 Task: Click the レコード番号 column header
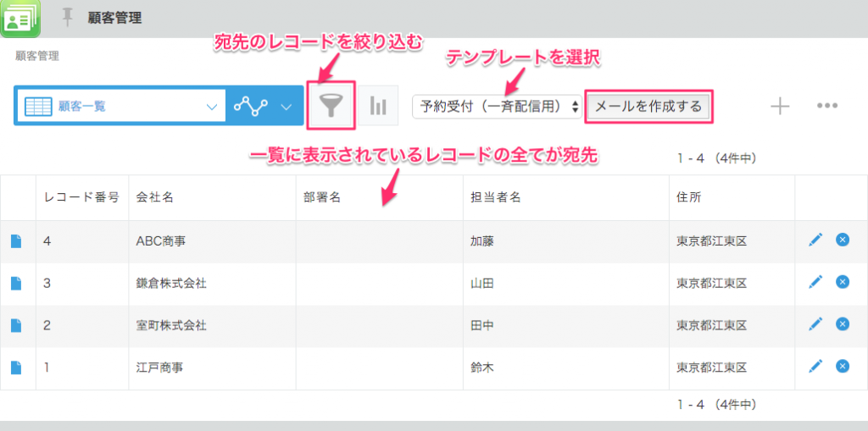click(82, 198)
